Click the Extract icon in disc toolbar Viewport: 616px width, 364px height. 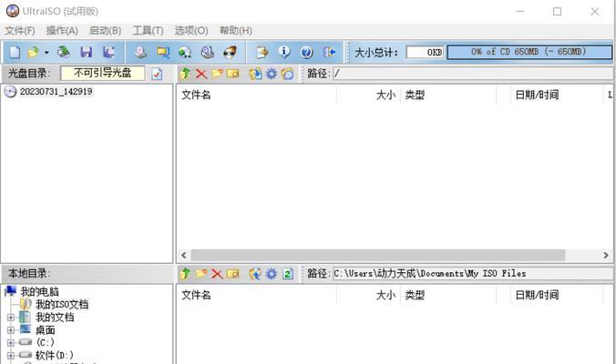click(x=255, y=74)
